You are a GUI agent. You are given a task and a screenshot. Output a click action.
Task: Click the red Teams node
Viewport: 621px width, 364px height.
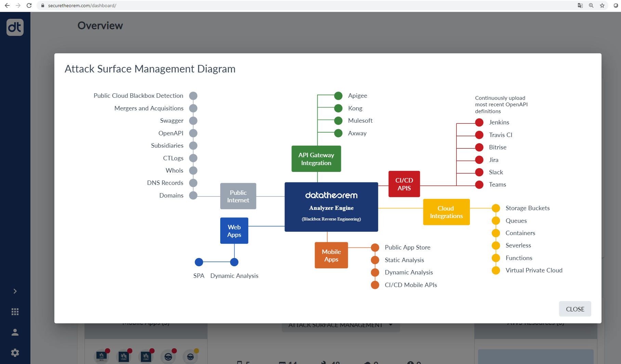tap(479, 185)
